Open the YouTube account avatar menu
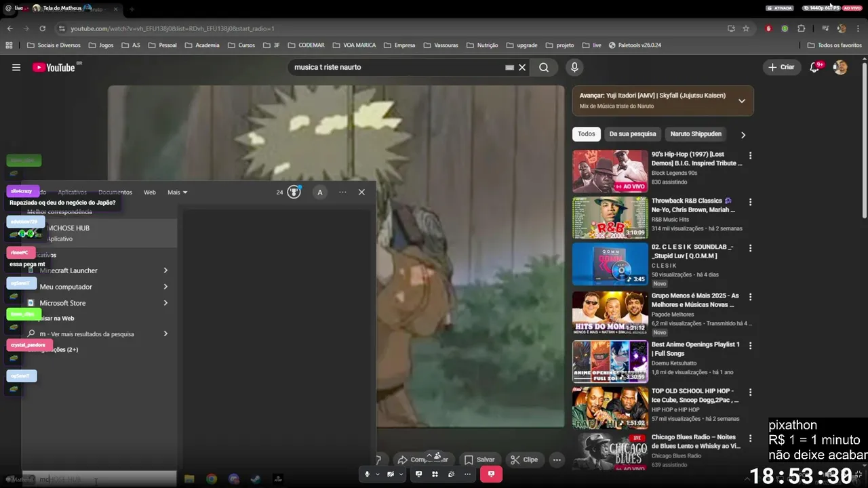The width and height of the screenshot is (868, 488). 840,67
